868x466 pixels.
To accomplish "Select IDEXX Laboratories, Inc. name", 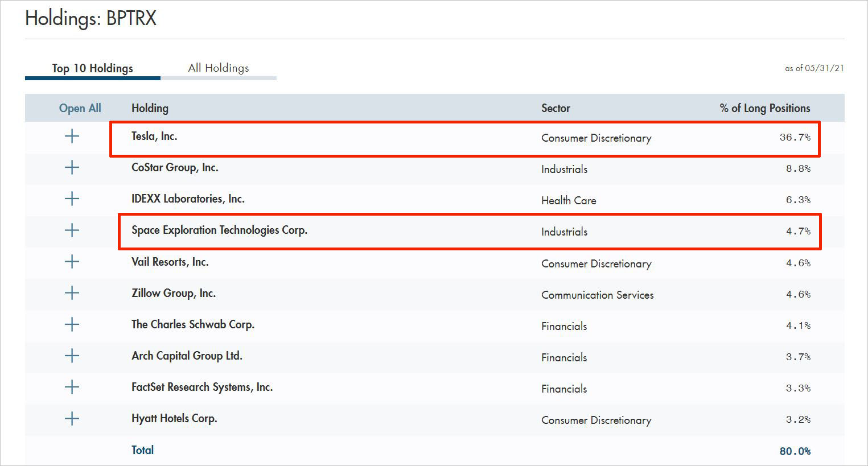I will pos(188,199).
